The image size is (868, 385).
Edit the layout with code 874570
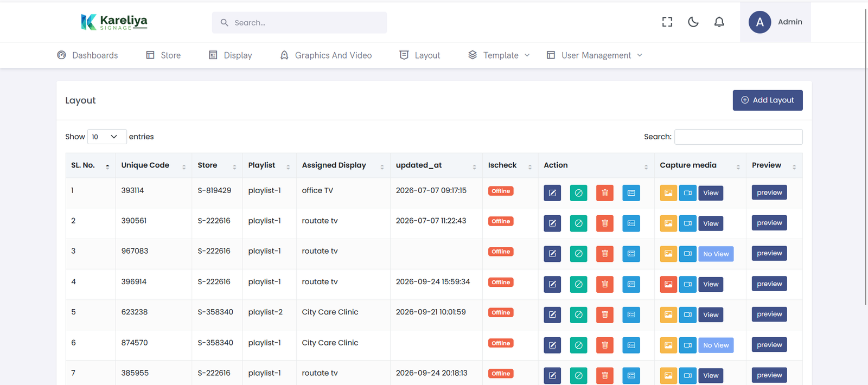tap(552, 345)
